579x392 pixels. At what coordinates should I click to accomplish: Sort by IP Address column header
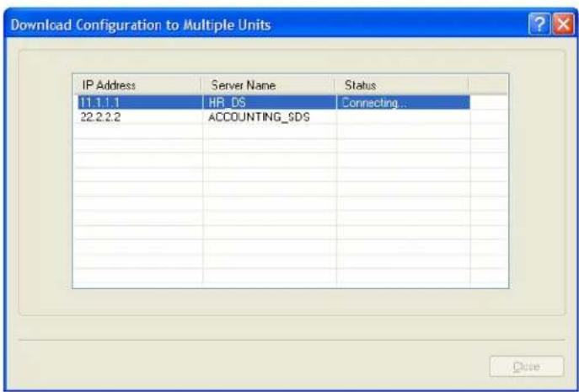point(137,85)
